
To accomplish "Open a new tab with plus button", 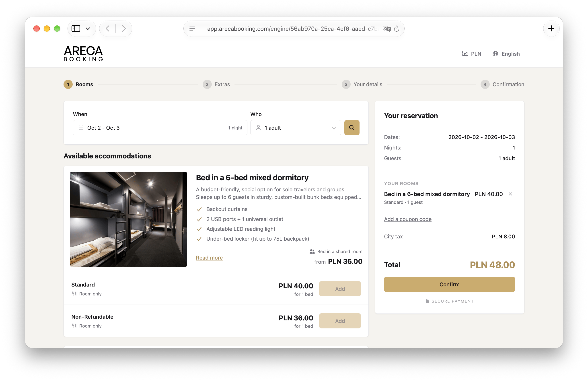I will [x=551, y=29].
